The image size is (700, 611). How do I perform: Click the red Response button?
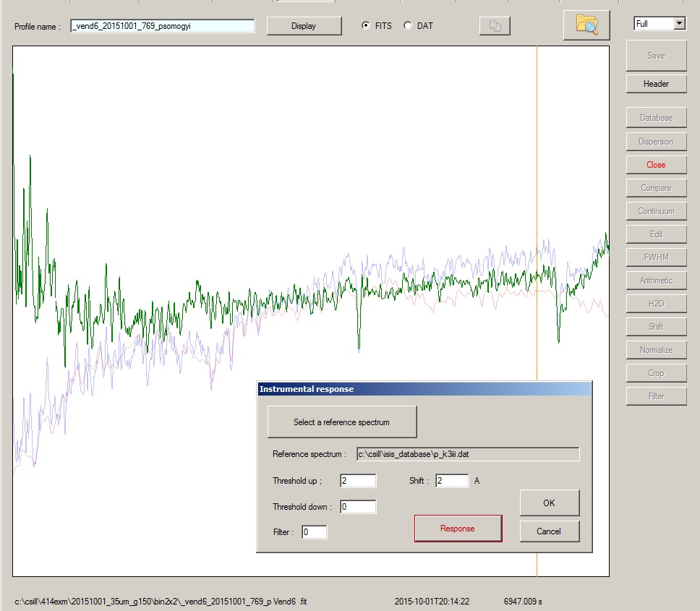(458, 529)
